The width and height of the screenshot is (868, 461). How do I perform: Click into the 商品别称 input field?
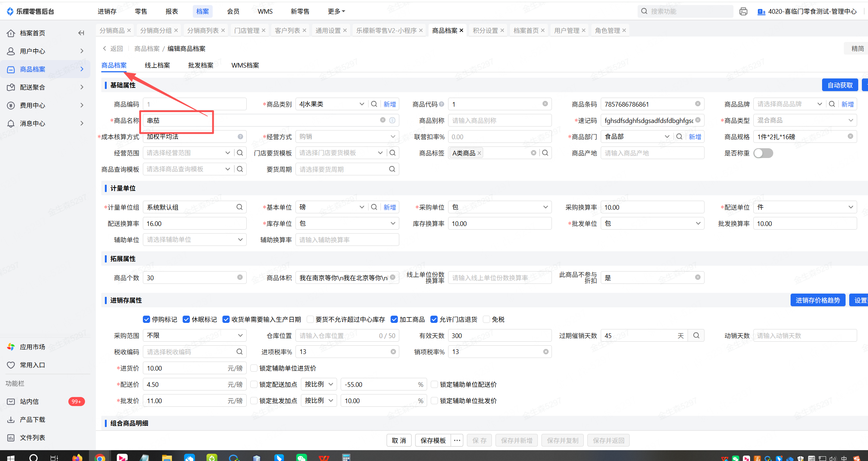tap(499, 120)
